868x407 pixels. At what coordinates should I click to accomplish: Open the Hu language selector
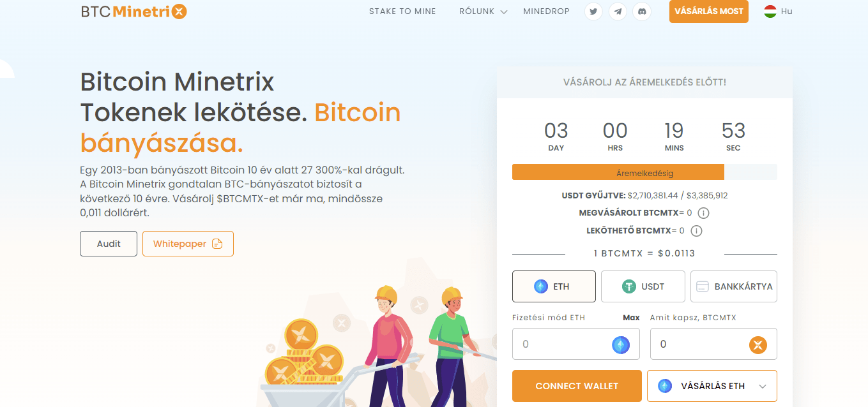(x=778, y=11)
